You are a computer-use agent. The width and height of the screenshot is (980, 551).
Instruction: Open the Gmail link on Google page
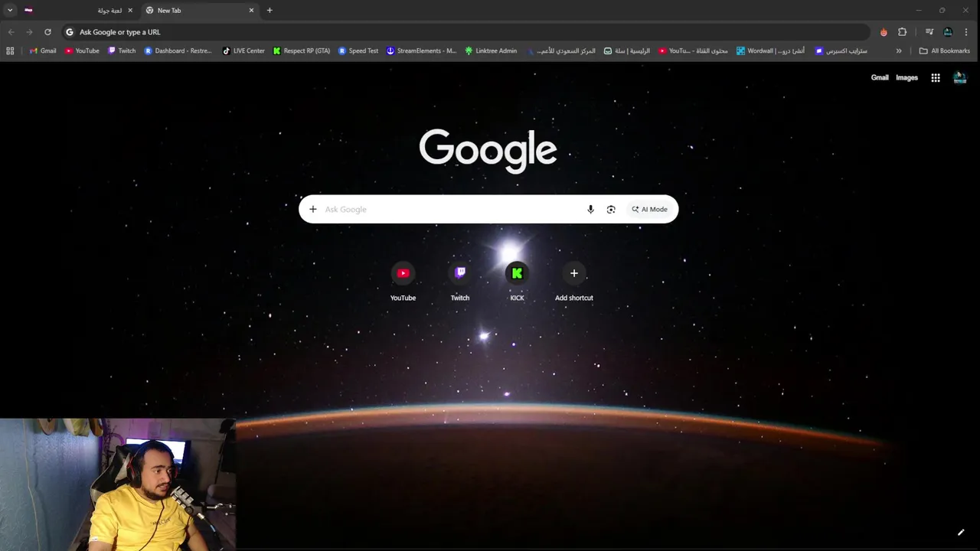click(880, 77)
